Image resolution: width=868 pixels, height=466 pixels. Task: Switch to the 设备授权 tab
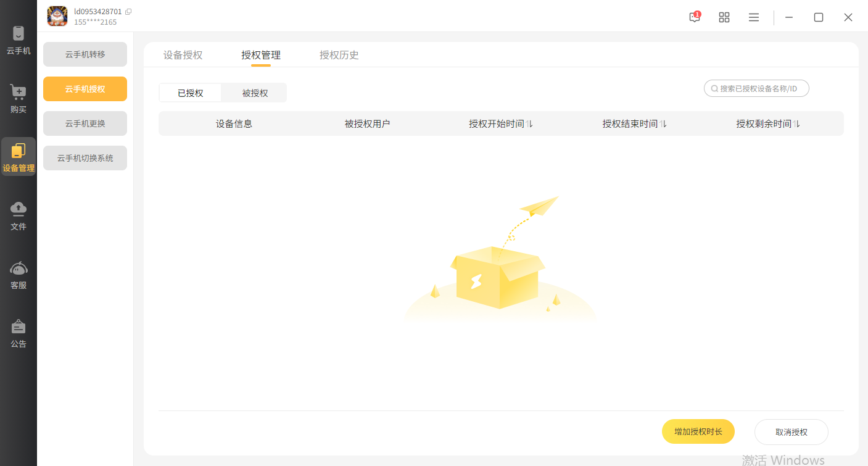[183, 55]
